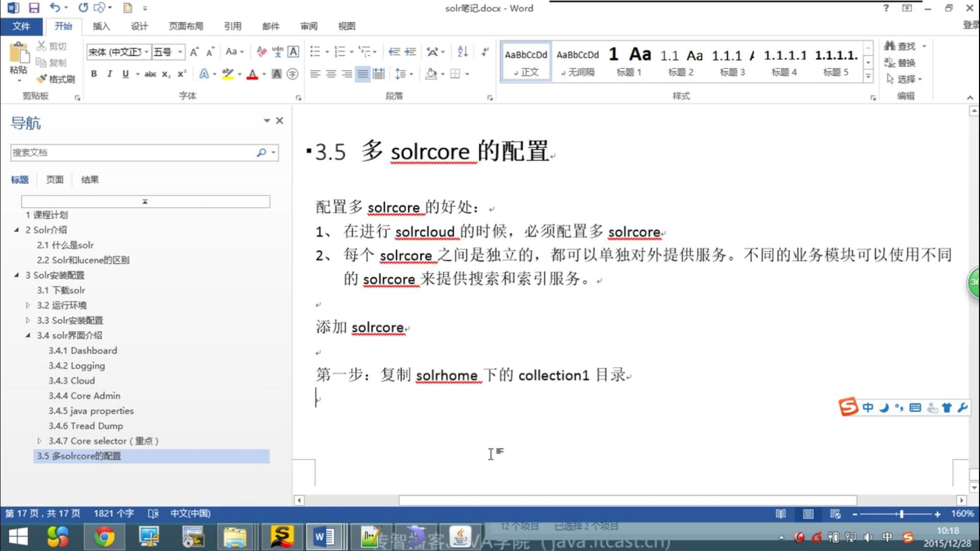
Task: Show paragraph marks with the pilcrow icon
Action: pos(485,52)
